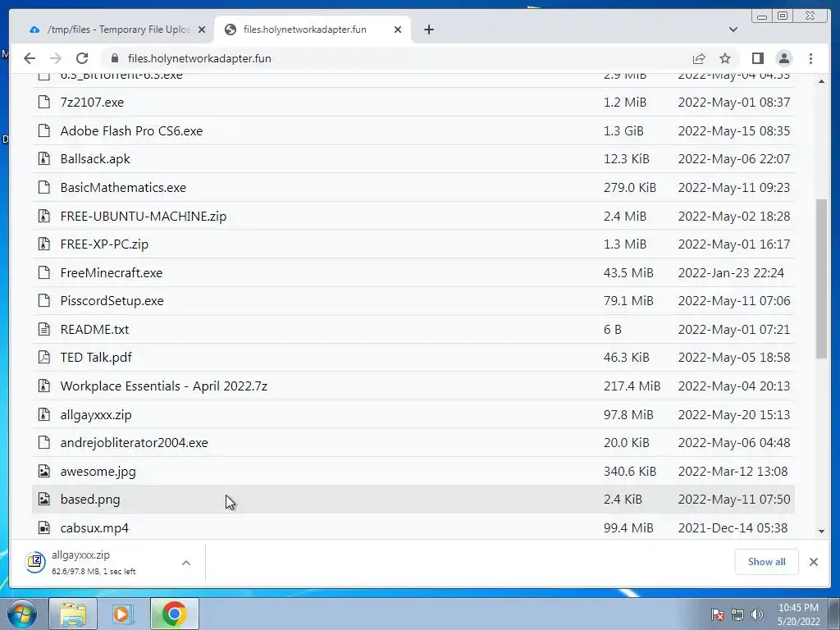
Task: Click the 1.3 GiB size value
Action: tap(623, 130)
